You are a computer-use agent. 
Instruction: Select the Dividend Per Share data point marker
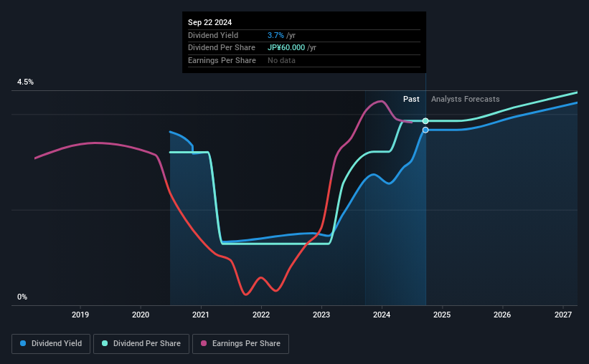(x=425, y=121)
